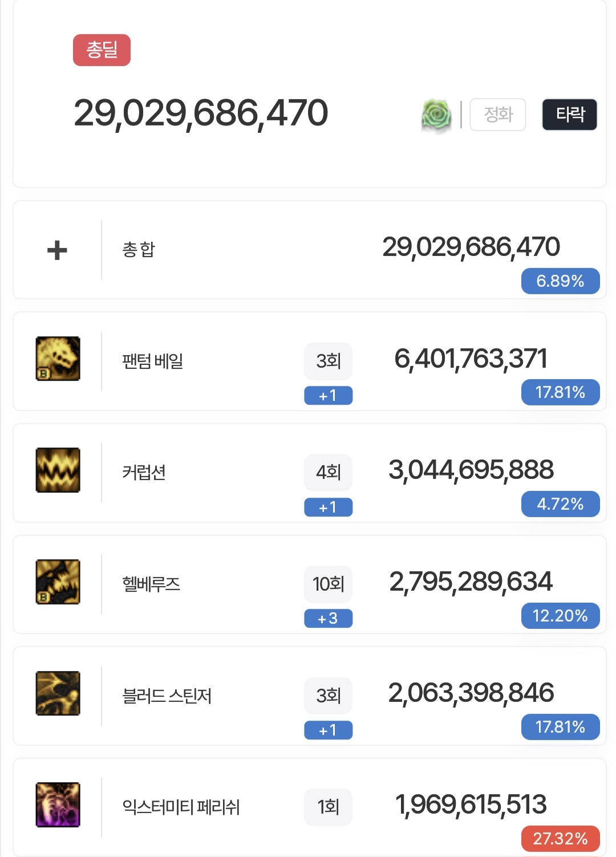Select the 타락 mode toggle
Screen dimensions: 616x857
click(569, 115)
